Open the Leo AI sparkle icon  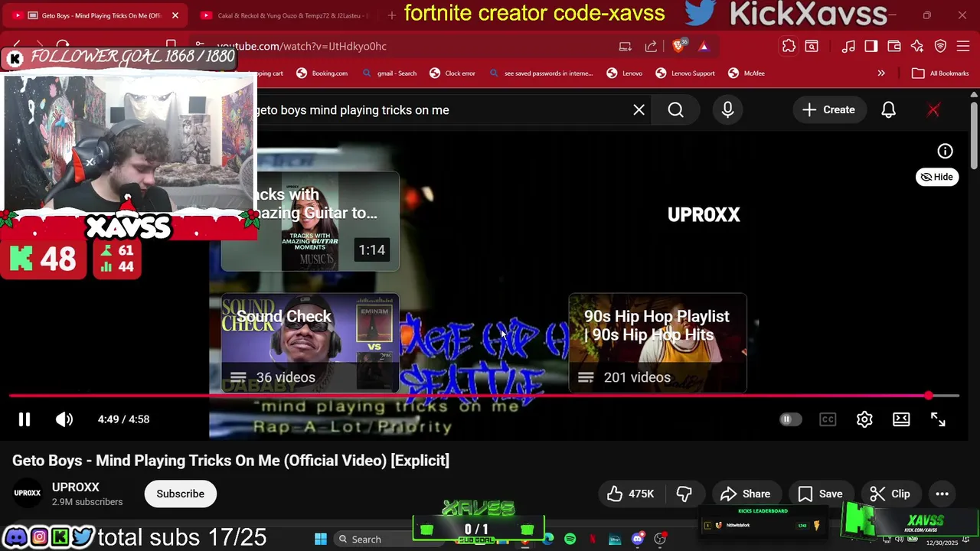[917, 46]
